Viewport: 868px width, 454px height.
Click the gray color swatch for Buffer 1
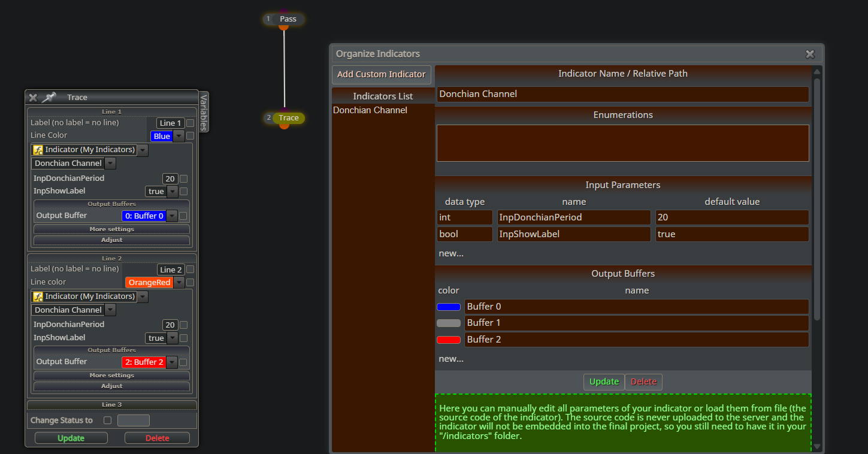[x=449, y=323]
